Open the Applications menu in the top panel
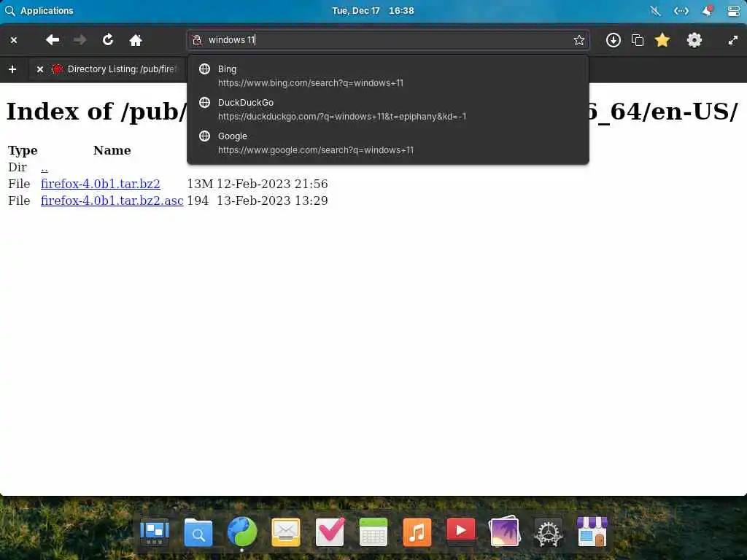Screen dimensions: 747x560 point(39,10)
